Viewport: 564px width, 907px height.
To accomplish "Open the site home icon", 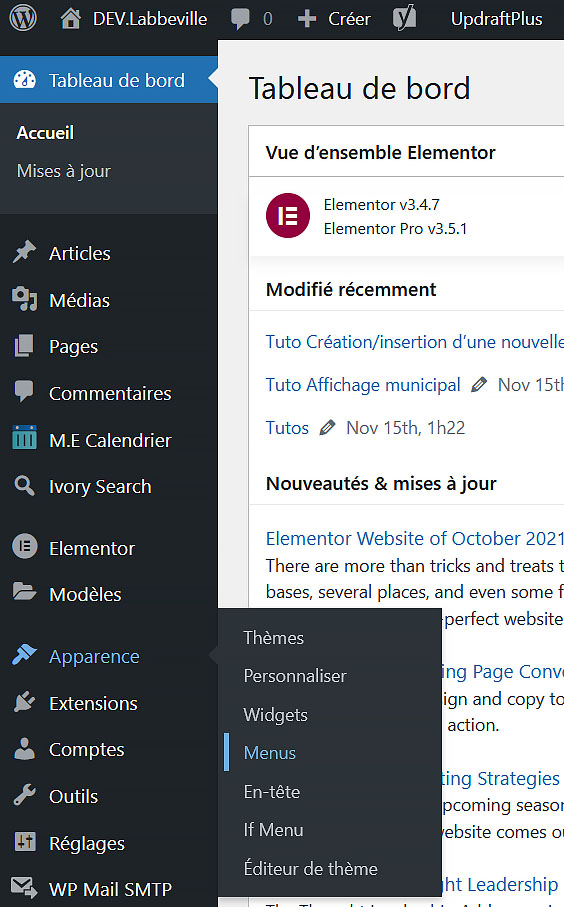I will point(71,19).
